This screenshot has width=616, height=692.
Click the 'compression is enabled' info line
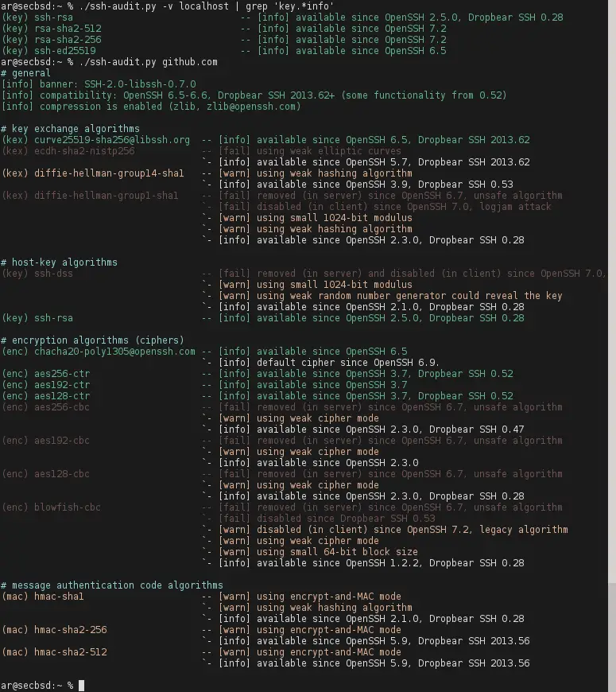[151, 107]
